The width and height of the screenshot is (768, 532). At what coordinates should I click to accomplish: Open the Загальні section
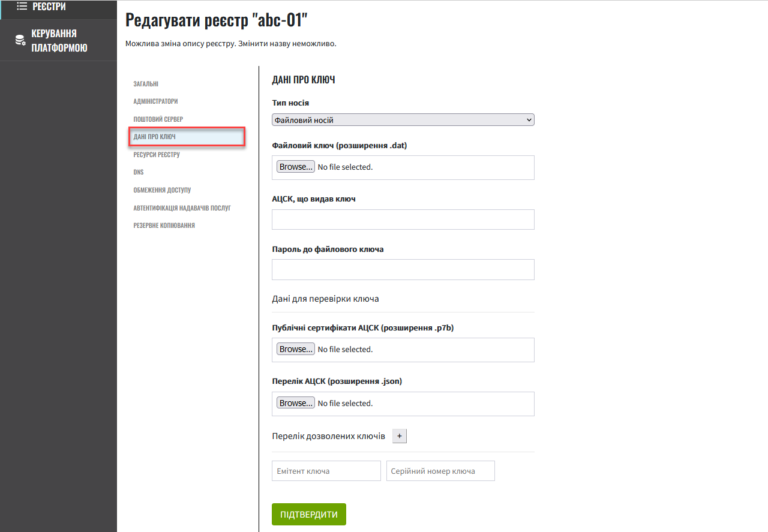click(x=146, y=84)
